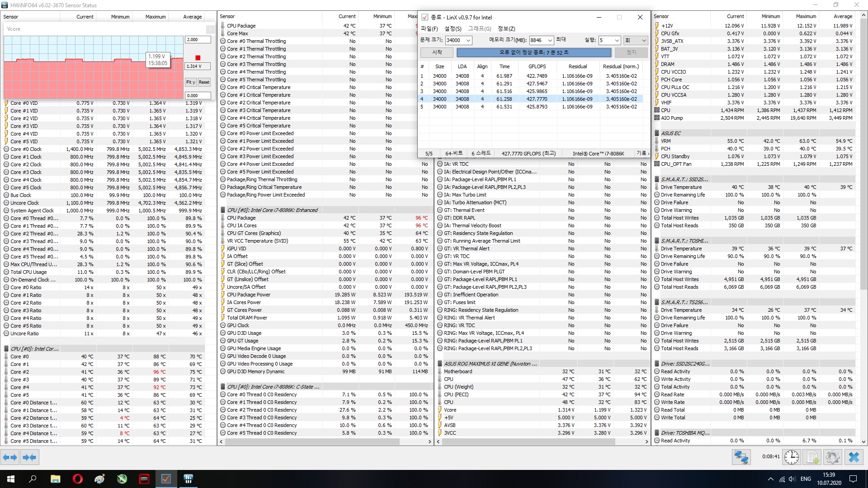Image resolution: width=868 pixels, height=488 pixels.
Task: Expand the memory size 8846 dropdown
Action: click(x=550, y=40)
